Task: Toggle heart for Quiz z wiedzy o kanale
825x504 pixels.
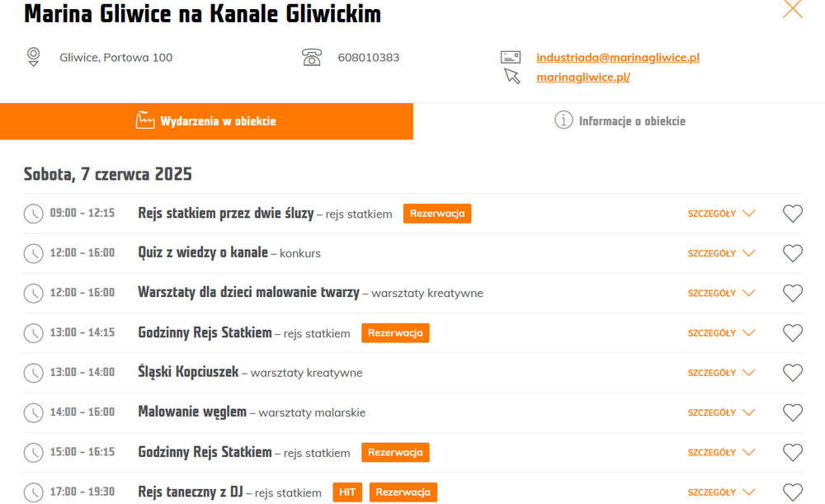Action: tap(792, 253)
